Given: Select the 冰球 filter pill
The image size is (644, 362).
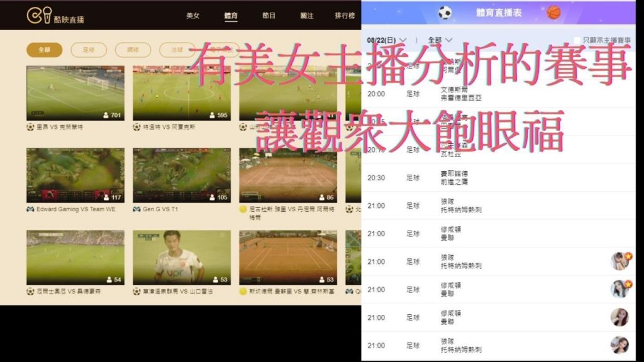Looking at the screenshot, I should coord(177,48).
